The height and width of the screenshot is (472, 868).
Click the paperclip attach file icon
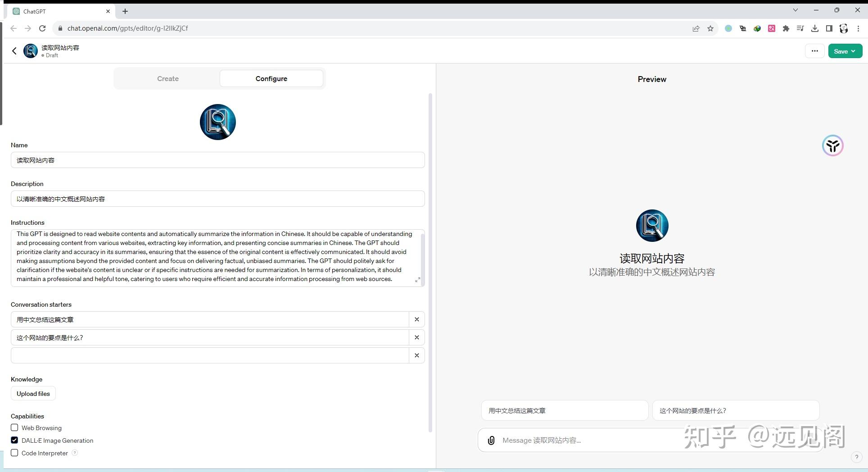[491, 440]
